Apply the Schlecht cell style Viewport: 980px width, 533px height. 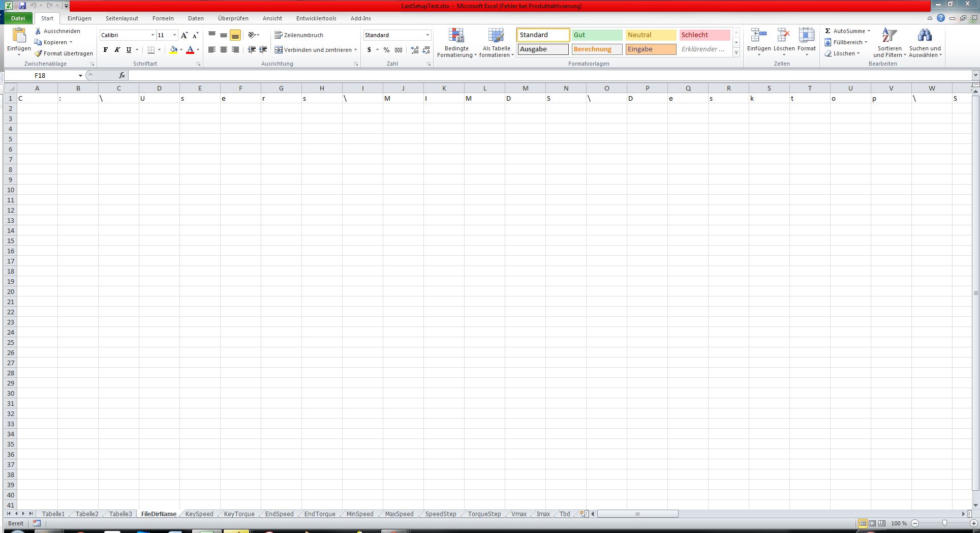[x=705, y=35]
